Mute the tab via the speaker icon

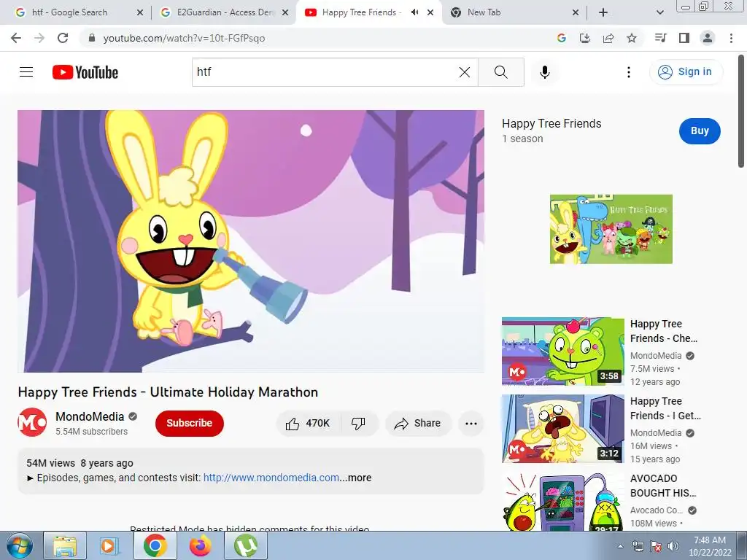pyautogui.click(x=415, y=12)
